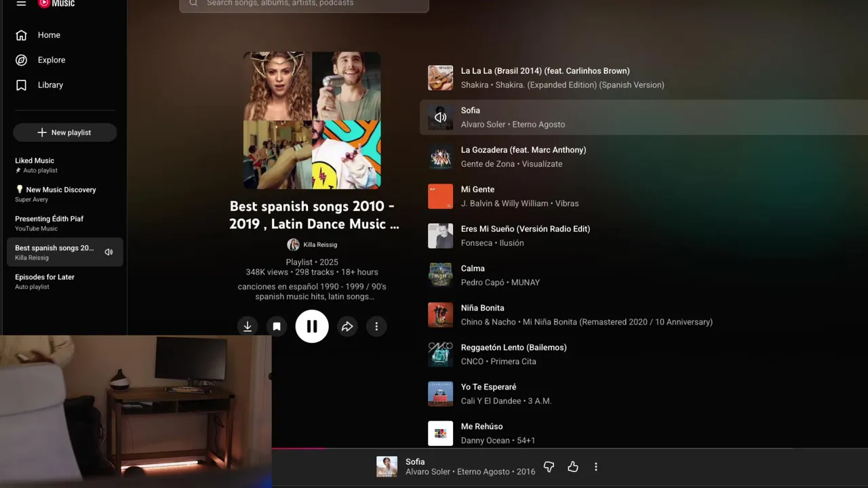Download the playlist
The image size is (868, 488).
248,327
